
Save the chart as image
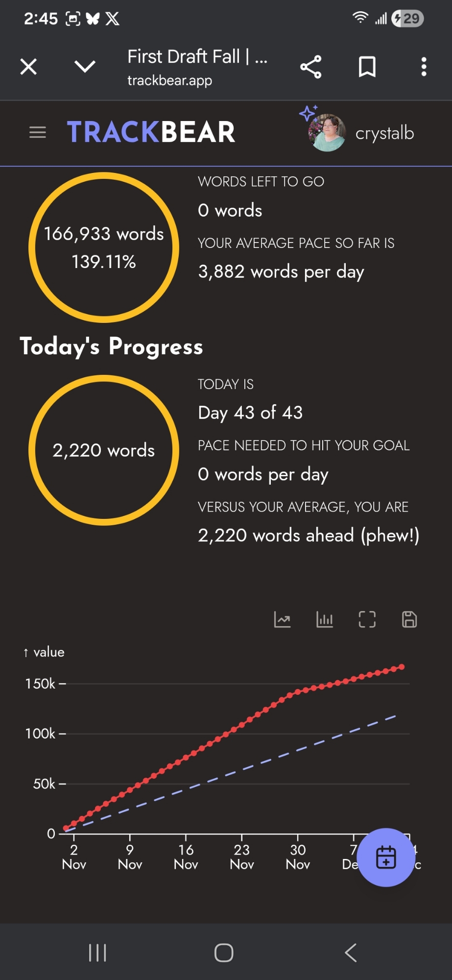(x=409, y=619)
